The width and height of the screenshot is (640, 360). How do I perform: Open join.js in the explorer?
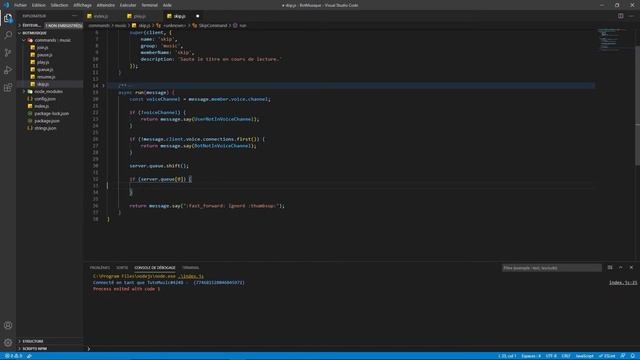(x=42, y=47)
